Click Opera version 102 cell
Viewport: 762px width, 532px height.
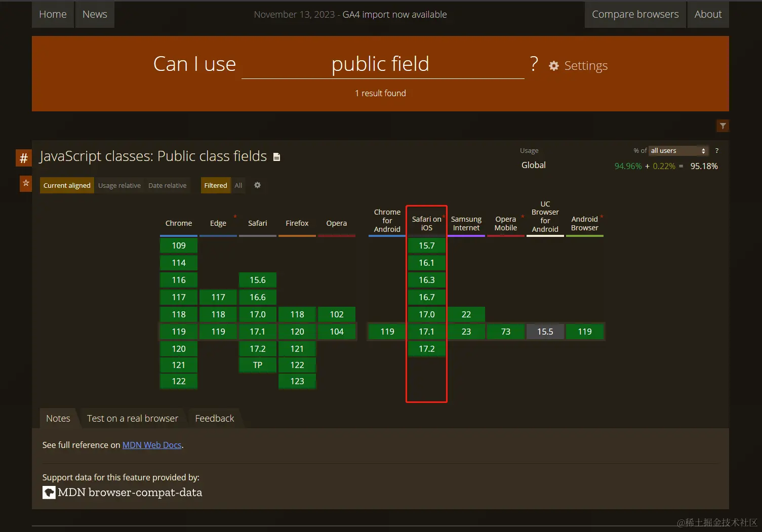[337, 314]
